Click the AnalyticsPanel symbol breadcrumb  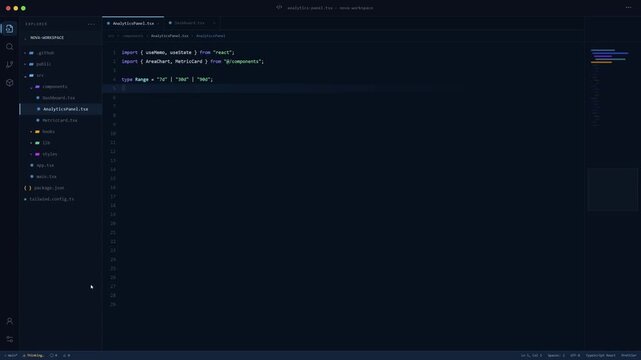(x=211, y=36)
